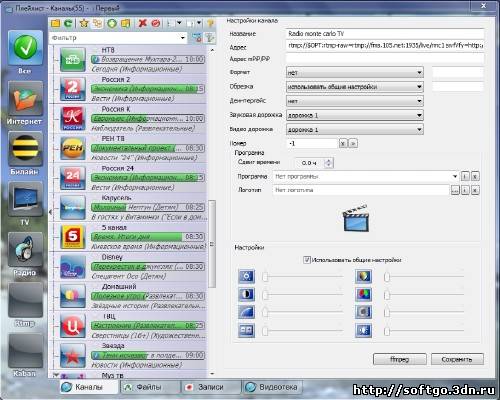Select the 5 канал channel logo
The height and width of the screenshot is (400, 500).
[73, 237]
